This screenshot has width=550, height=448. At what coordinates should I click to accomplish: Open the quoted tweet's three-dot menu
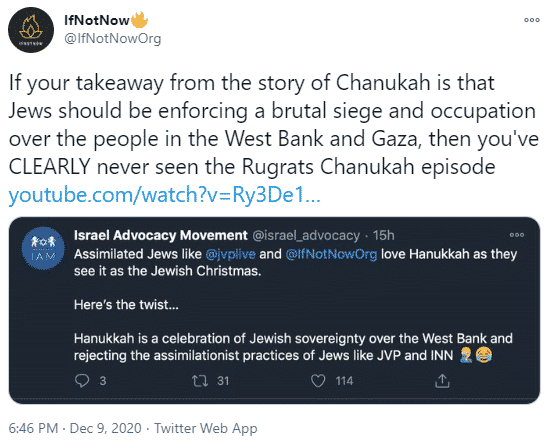tap(517, 235)
